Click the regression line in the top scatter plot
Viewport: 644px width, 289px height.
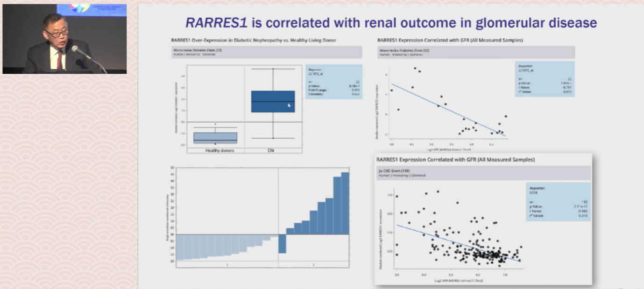click(x=448, y=110)
